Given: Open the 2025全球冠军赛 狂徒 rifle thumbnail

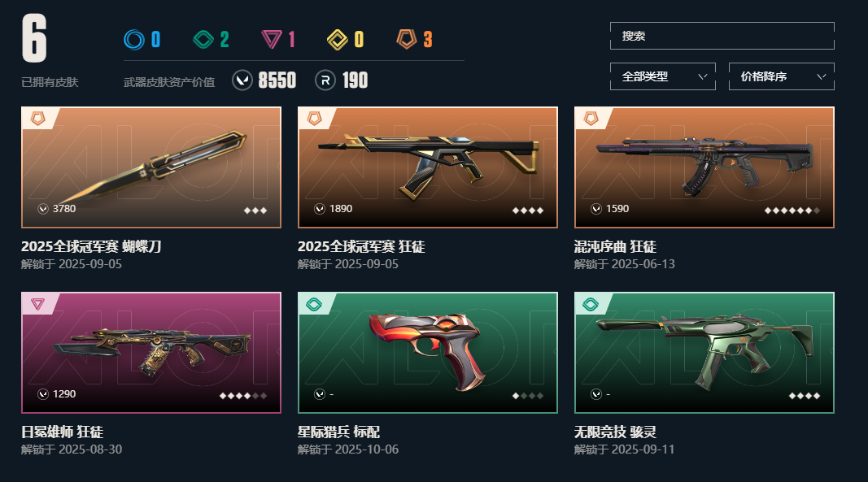Looking at the screenshot, I should pos(427,167).
